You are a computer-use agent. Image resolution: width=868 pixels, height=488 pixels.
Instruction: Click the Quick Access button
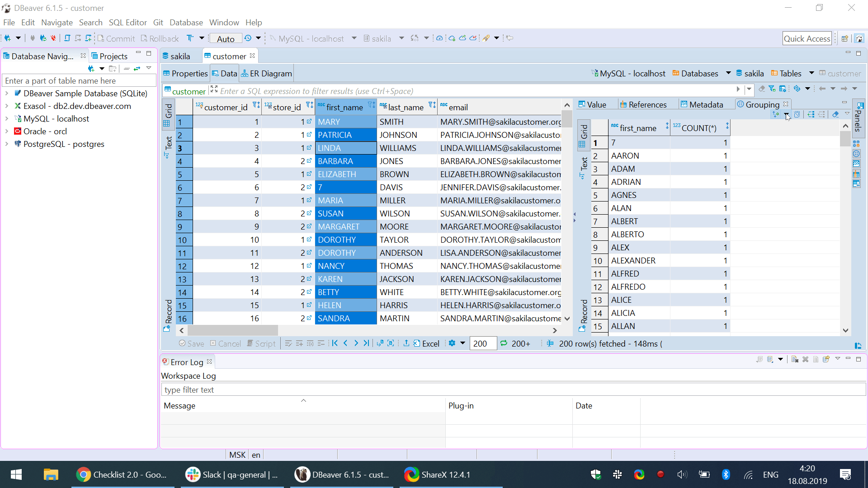coord(807,38)
